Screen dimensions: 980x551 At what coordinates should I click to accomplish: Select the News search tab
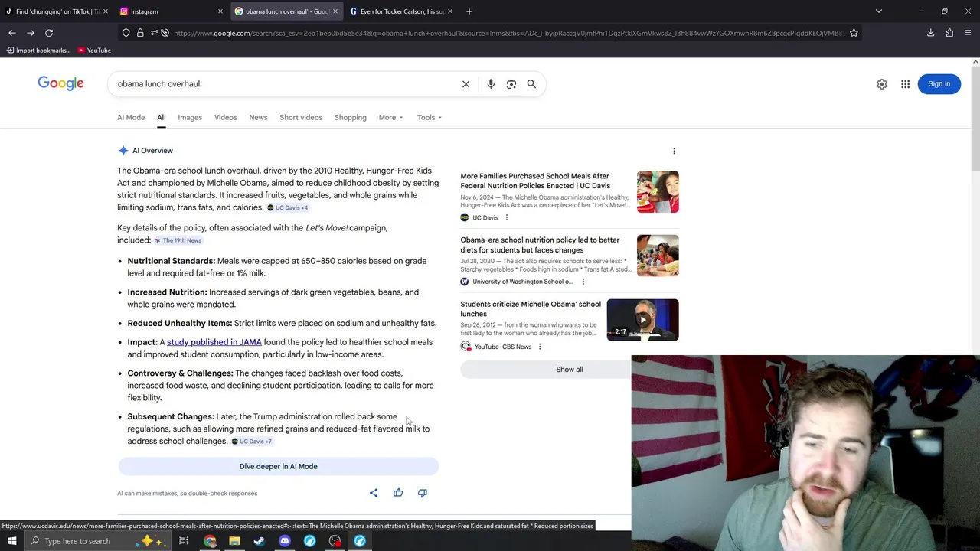tap(258, 117)
